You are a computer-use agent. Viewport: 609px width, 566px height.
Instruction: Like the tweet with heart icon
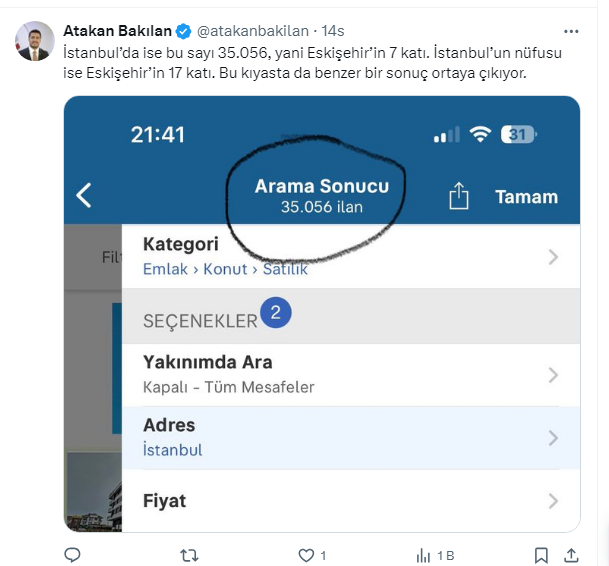pyautogui.click(x=306, y=554)
